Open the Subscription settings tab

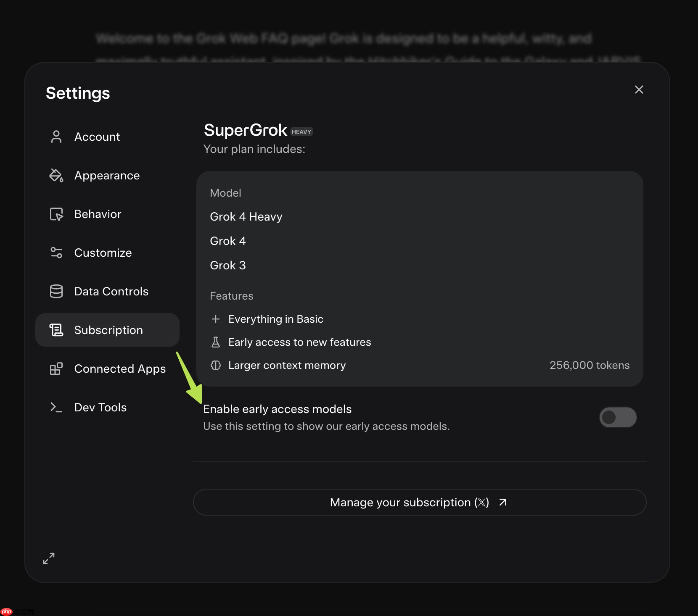(x=108, y=330)
